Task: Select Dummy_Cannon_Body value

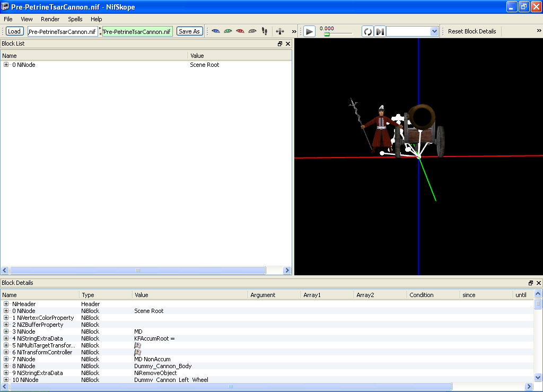Action: (x=163, y=366)
